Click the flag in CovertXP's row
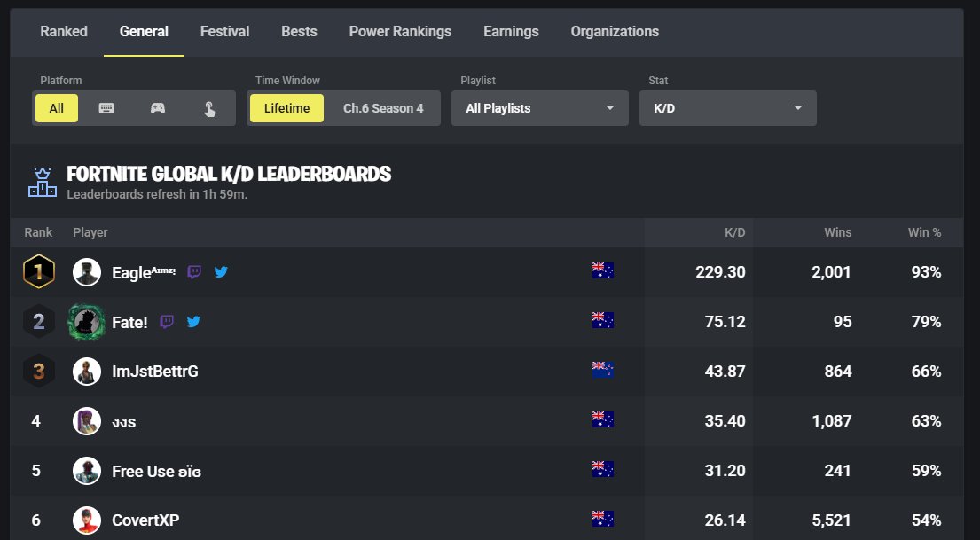Image resolution: width=980 pixels, height=540 pixels. (602, 519)
